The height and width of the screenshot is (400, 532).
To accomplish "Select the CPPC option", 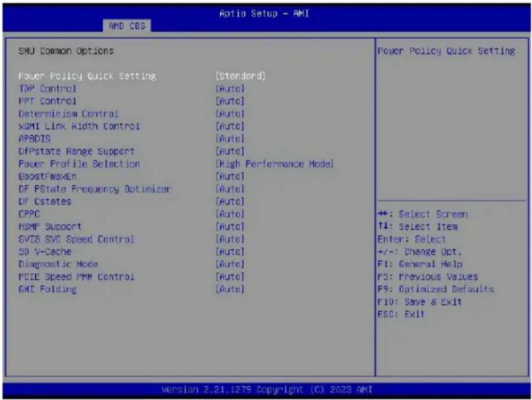I will point(29,214).
